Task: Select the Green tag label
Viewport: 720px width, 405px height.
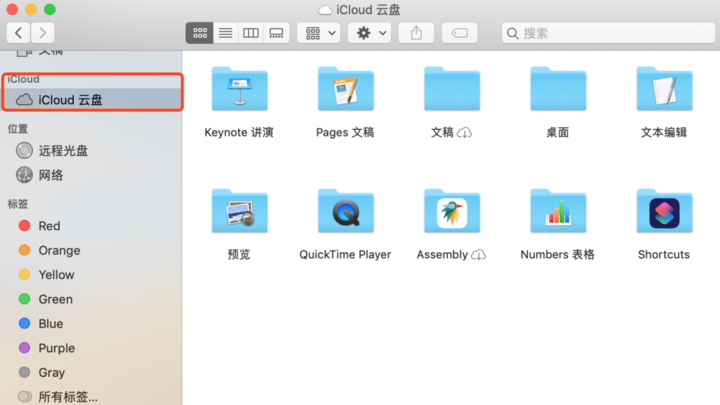Action: tap(56, 299)
